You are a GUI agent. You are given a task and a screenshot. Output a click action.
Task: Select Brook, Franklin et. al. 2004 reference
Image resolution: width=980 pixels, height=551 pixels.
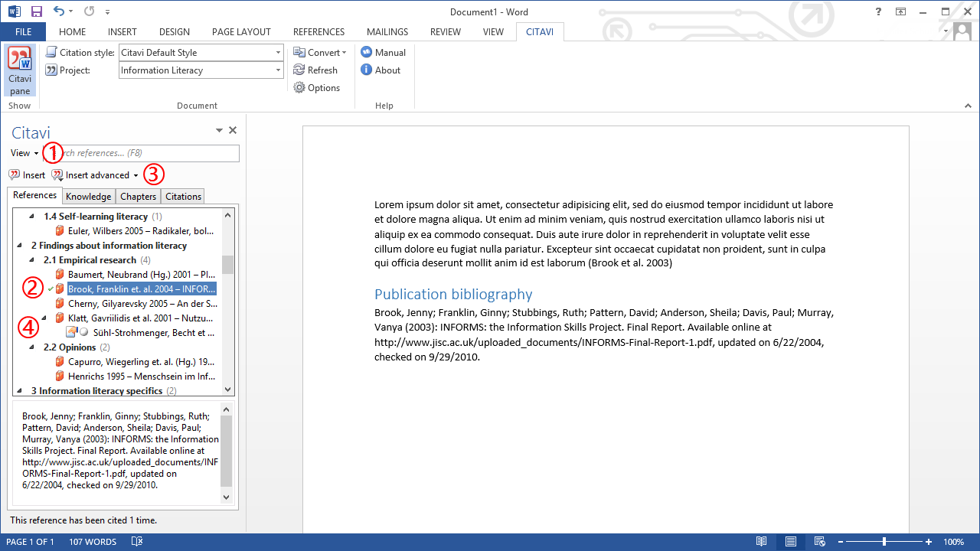coord(142,289)
